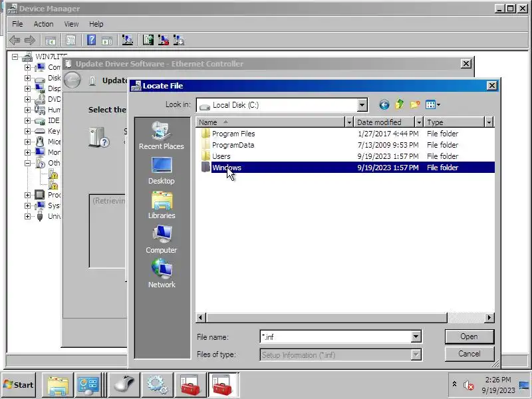This screenshot has width=532, height=399.
Task: Click the blue Help question mark icon
Action: [x=91, y=40]
